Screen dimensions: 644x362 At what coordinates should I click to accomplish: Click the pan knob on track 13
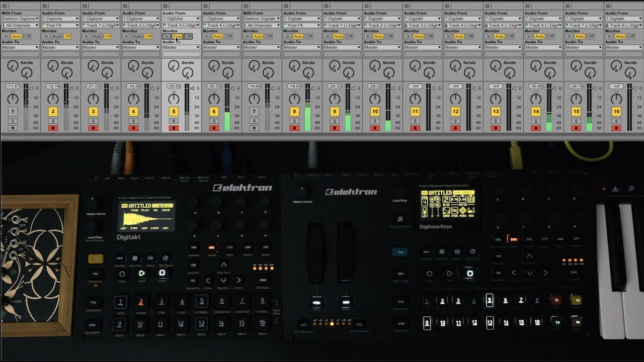[496, 99]
